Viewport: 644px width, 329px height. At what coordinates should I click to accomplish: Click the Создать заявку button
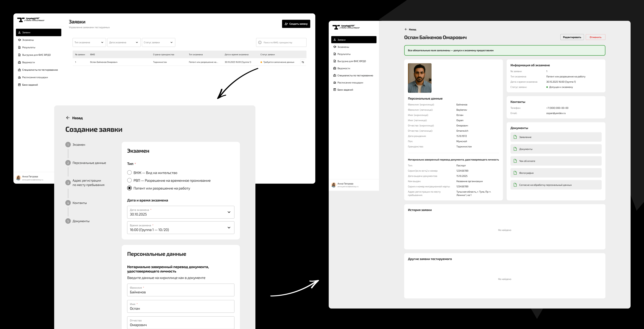tap(296, 24)
